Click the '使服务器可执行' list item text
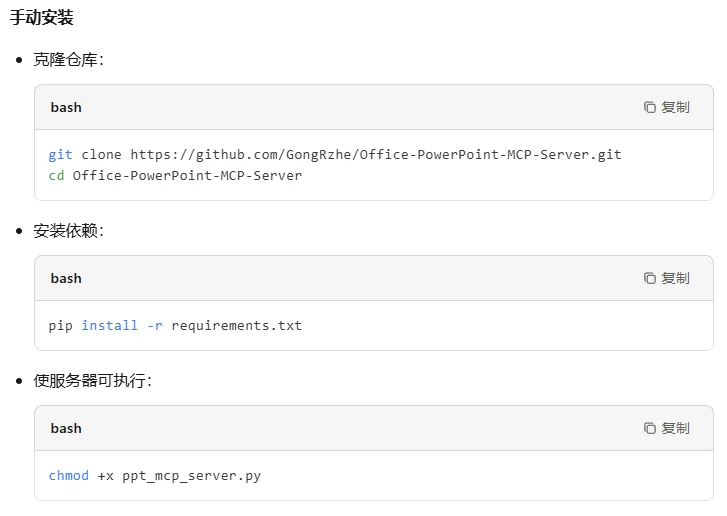Image resolution: width=727 pixels, height=516 pixels. [90, 381]
